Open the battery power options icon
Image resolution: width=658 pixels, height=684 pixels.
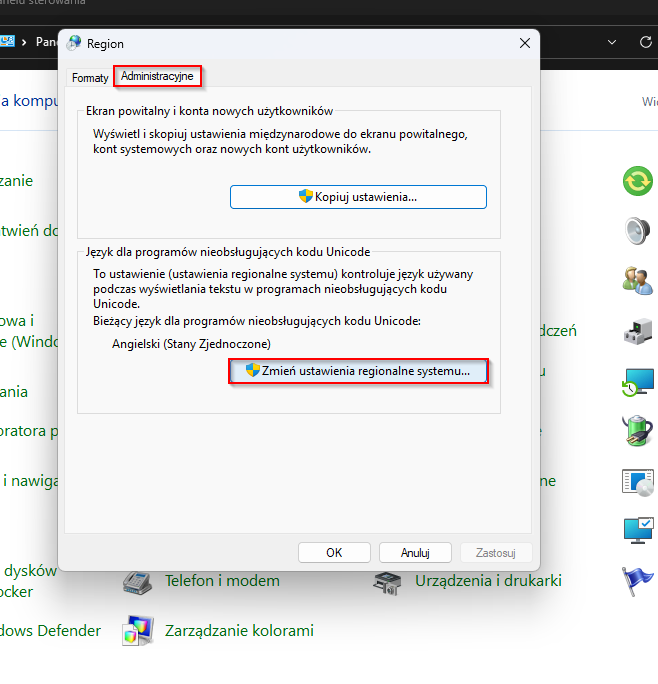click(x=637, y=431)
